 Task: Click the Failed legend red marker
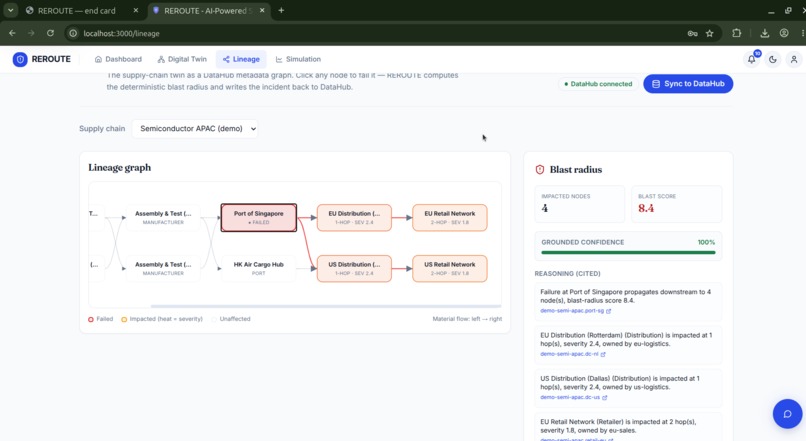(91, 319)
